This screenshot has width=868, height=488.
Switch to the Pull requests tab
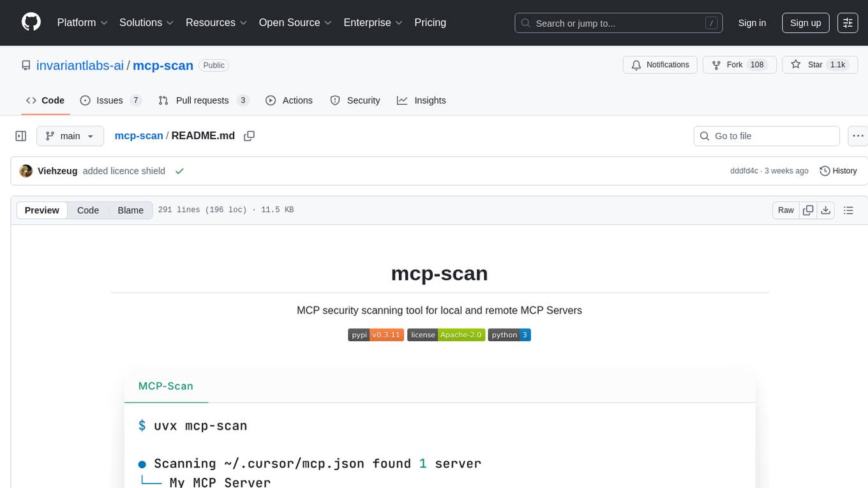point(203,100)
